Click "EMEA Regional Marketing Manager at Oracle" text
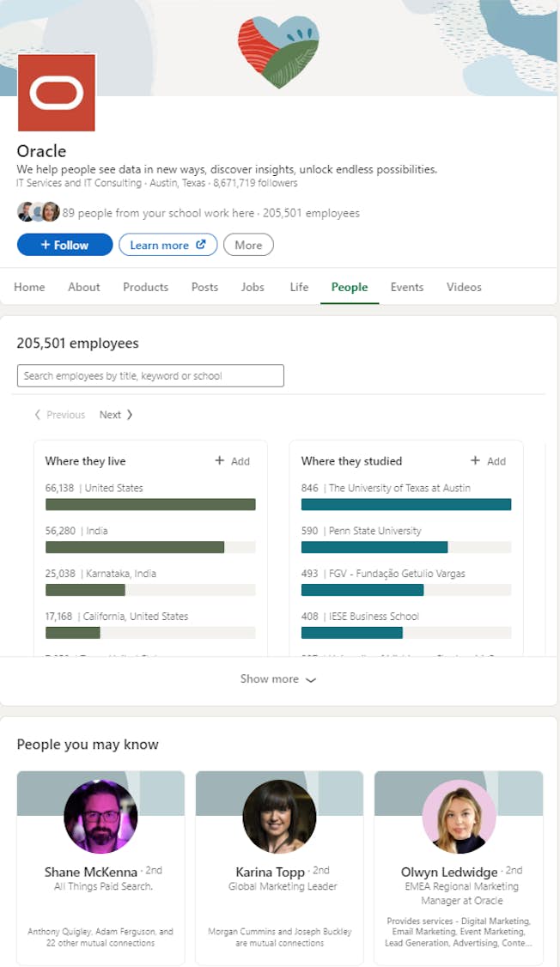The height and width of the screenshot is (967, 560). tap(461, 894)
